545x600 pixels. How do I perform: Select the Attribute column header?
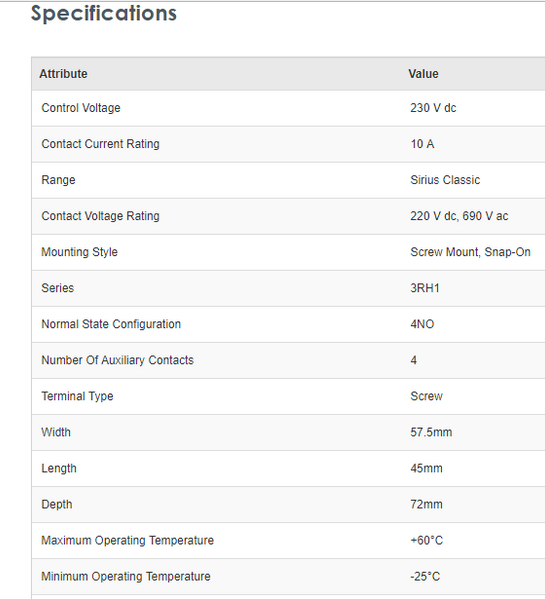click(64, 73)
